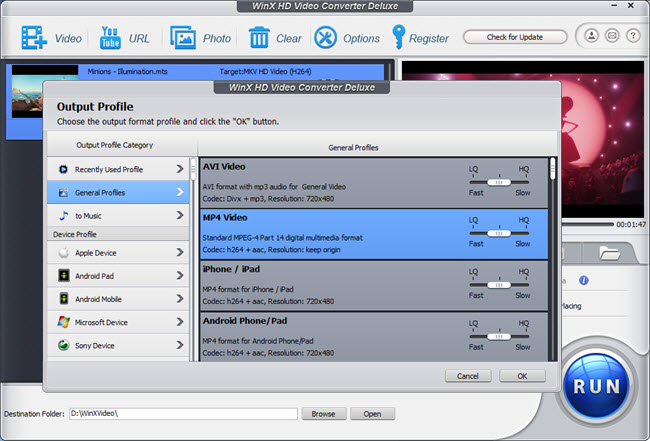Screen dimensions: 650x441
Task: Click the big blue RUN button
Action: 596,387
